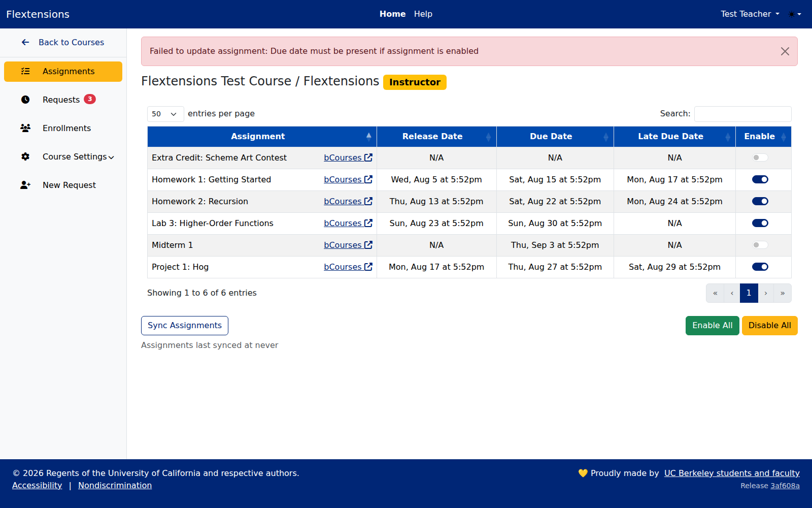Click the Nondiscrimination footer link
The width and height of the screenshot is (812, 508).
(x=115, y=485)
